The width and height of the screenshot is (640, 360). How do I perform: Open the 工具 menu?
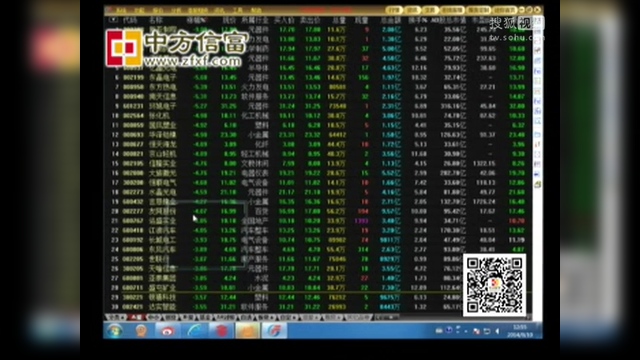pyautogui.click(x=238, y=10)
